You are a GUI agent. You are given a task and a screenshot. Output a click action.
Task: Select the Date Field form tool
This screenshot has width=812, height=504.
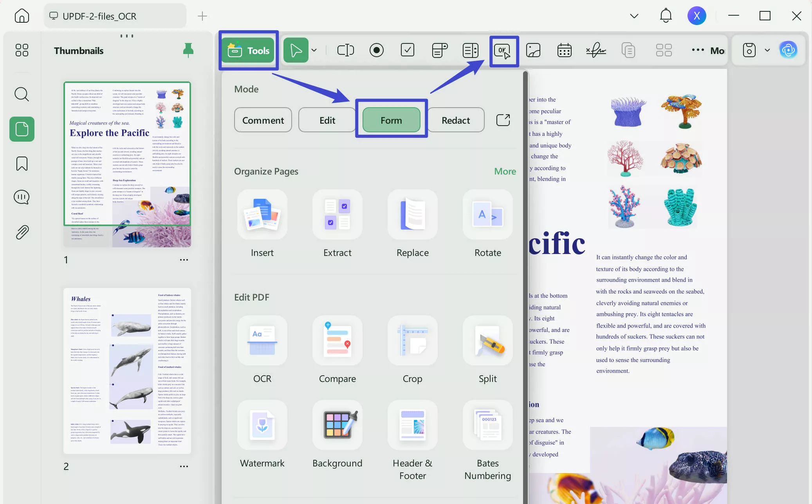coord(564,50)
